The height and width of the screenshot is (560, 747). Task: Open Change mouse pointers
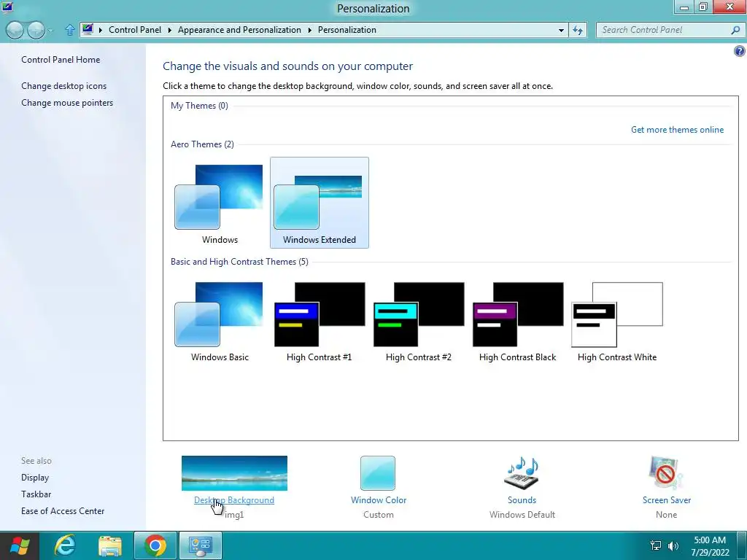click(67, 102)
